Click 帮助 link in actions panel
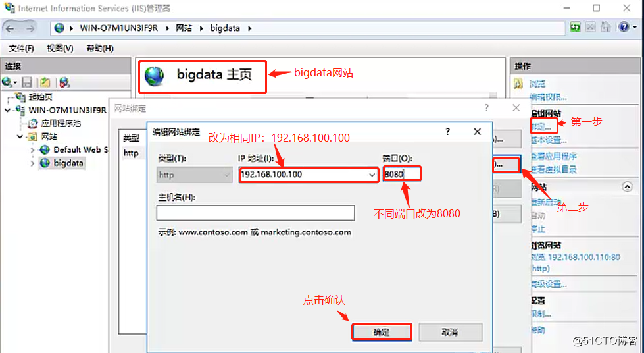Screen dimensions: 644x353 (538, 330)
